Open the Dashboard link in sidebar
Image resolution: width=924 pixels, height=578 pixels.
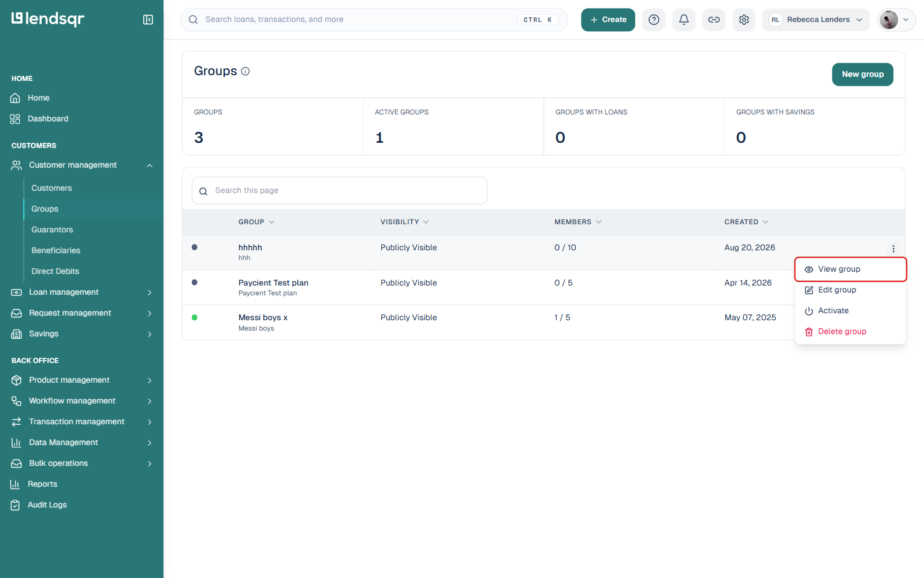click(x=48, y=119)
